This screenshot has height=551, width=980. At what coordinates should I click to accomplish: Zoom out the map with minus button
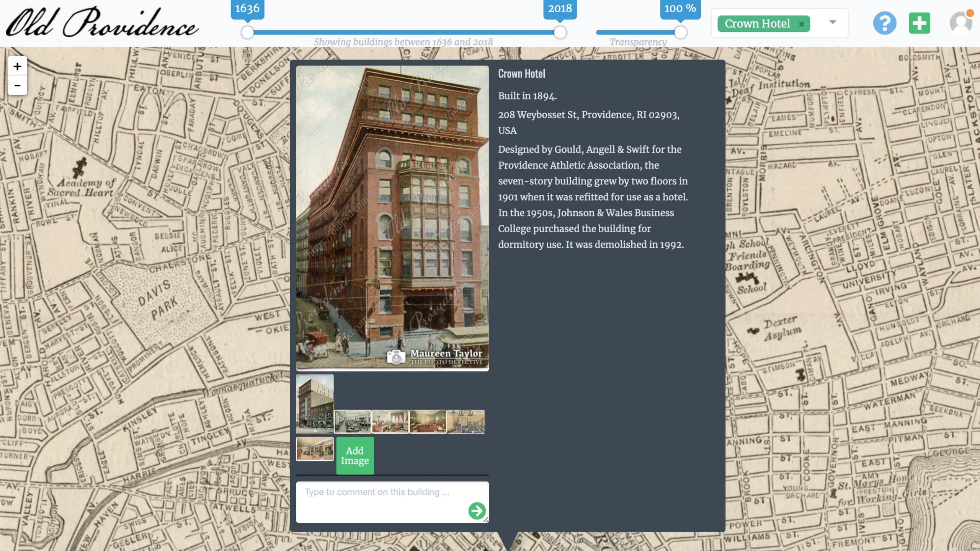(x=17, y=85)
